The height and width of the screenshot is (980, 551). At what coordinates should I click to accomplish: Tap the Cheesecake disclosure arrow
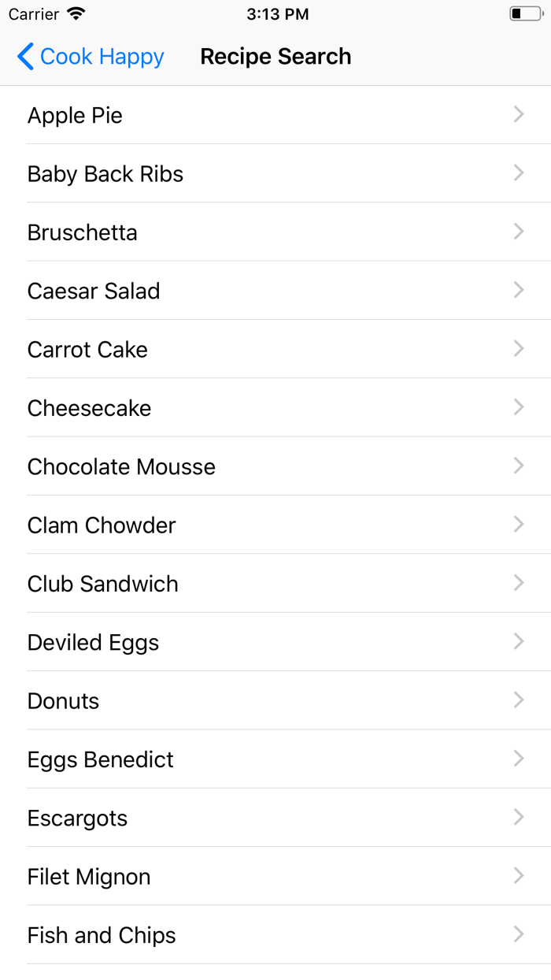(519, 407)
